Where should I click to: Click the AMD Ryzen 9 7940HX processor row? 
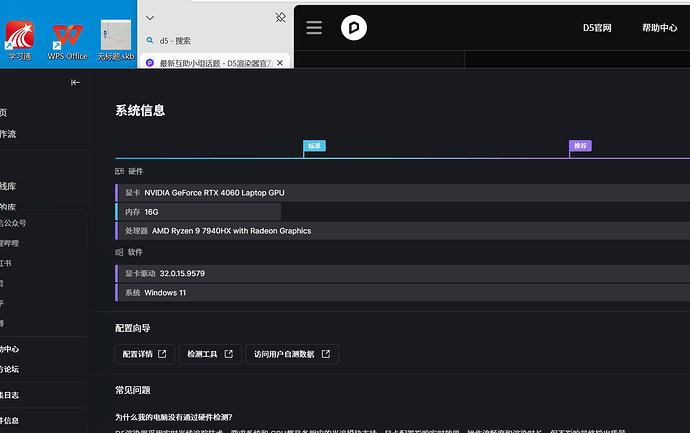point(402,231)
